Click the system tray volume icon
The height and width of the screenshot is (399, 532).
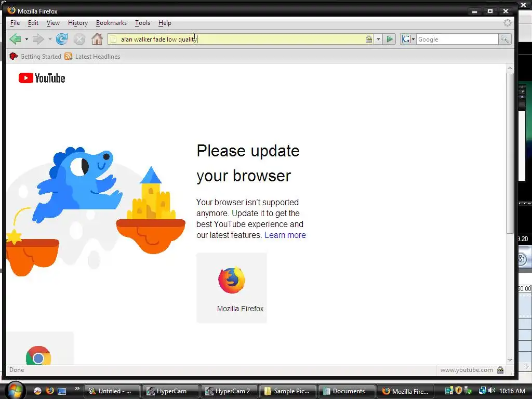[x=491, y=391]
